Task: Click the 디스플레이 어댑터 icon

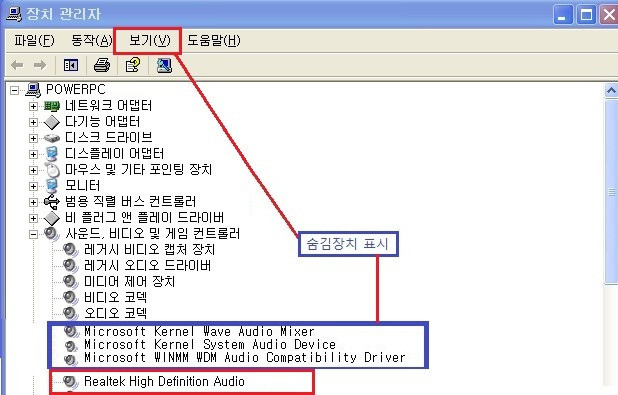Action: (52, 154)
